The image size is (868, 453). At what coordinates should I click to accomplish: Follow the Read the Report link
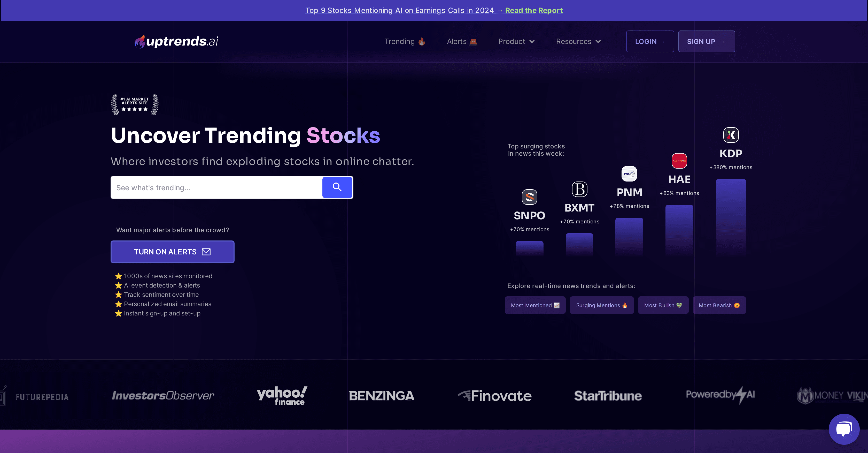pyautogui.click(x=534, y=10)
